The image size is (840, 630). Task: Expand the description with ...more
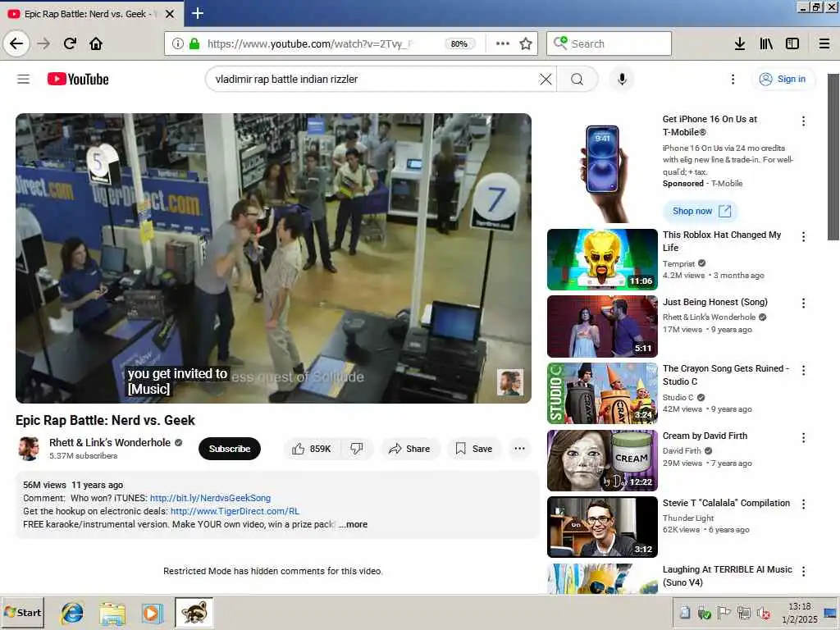tap(354, 524)
